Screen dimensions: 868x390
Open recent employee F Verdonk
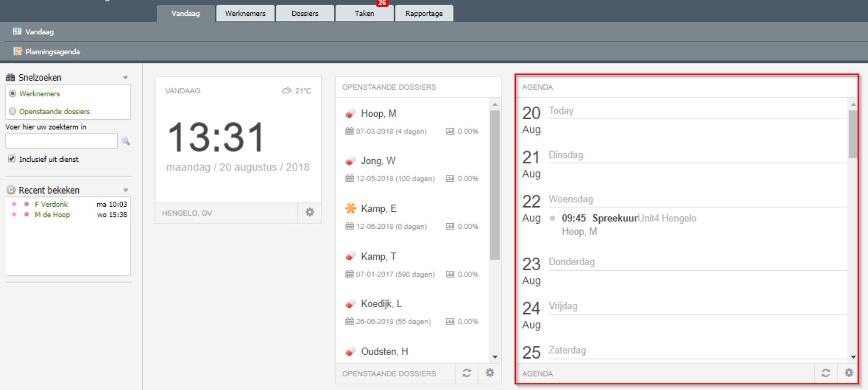[51, 204]
